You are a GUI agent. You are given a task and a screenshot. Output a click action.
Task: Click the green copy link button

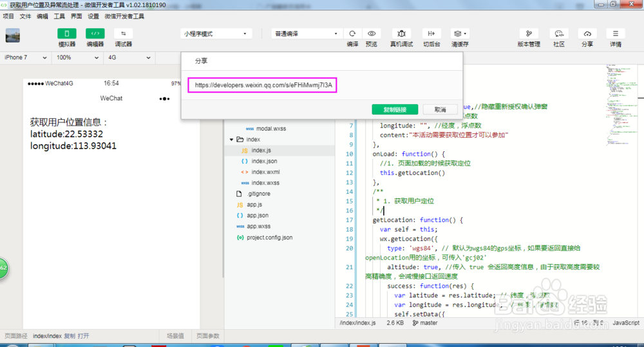point(395,109)
